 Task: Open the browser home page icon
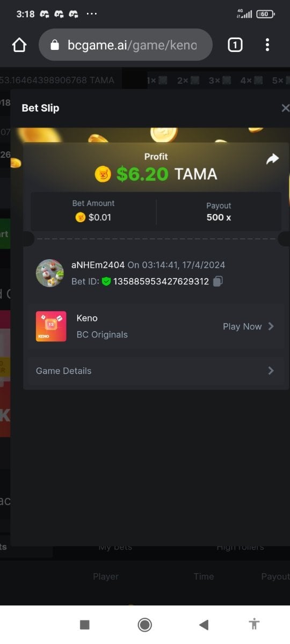[19, 45]
